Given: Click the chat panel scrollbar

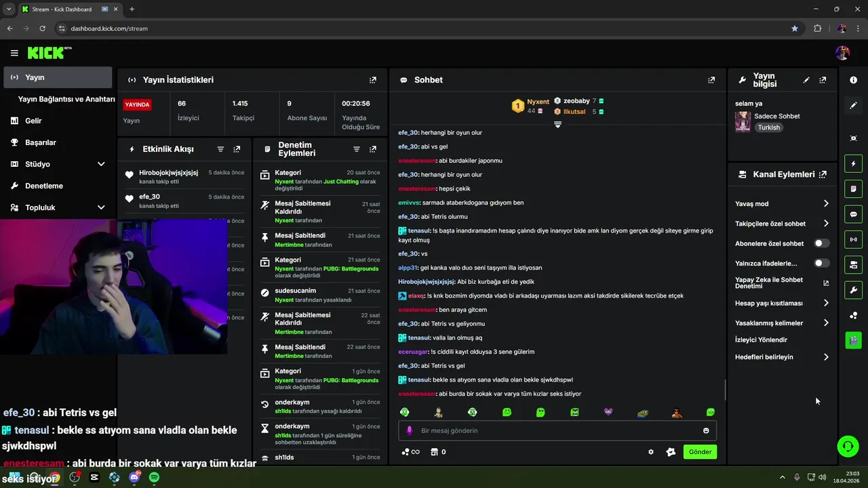Looking at the screenshot, I should [725, 390].
